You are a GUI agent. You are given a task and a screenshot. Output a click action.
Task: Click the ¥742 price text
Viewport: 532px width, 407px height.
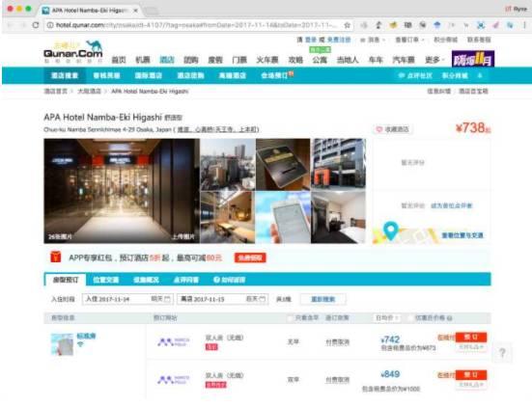coord(390,339)
